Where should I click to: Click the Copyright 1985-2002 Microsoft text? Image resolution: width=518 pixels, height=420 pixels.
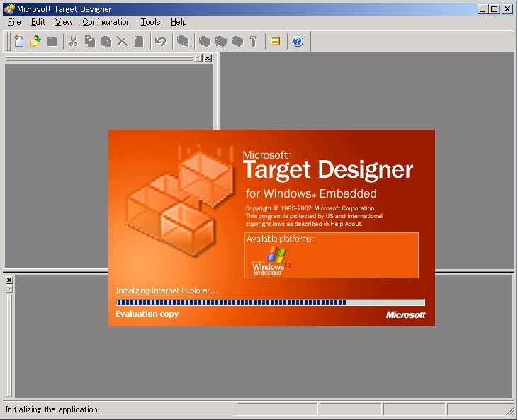(310, 208)
